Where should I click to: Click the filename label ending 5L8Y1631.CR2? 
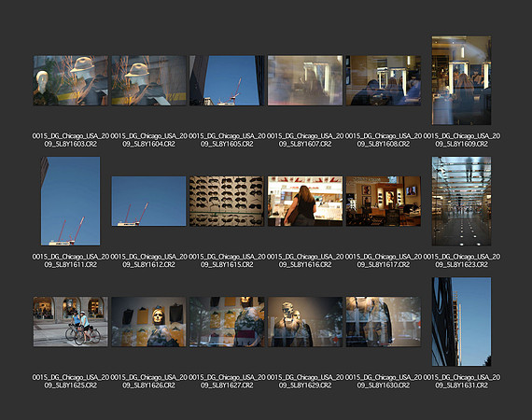[x=461, y=382]
